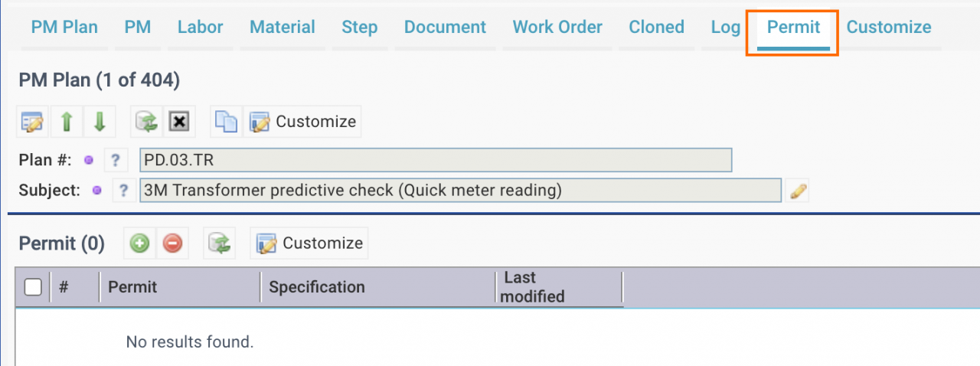Open help for Plan # field
The height and width of the screenshot is (366, 980).
(116, 161)
